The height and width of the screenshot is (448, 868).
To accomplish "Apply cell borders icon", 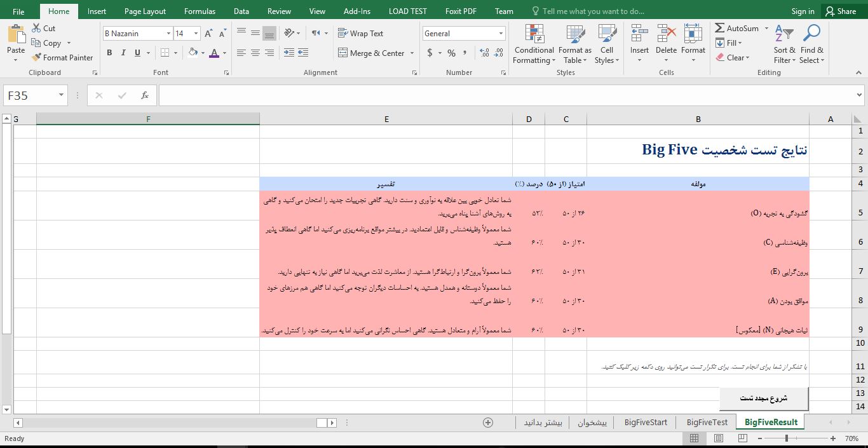I will coord(165,53).
